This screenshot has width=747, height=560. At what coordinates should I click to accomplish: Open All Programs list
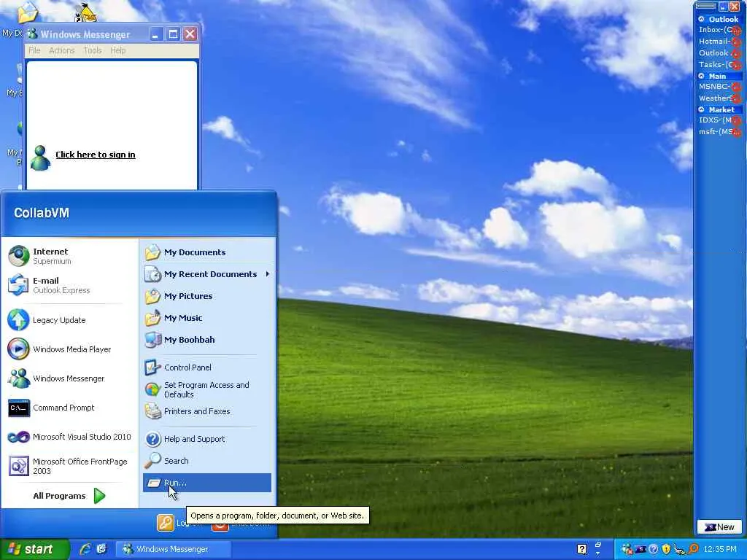(x=69, y=496)
